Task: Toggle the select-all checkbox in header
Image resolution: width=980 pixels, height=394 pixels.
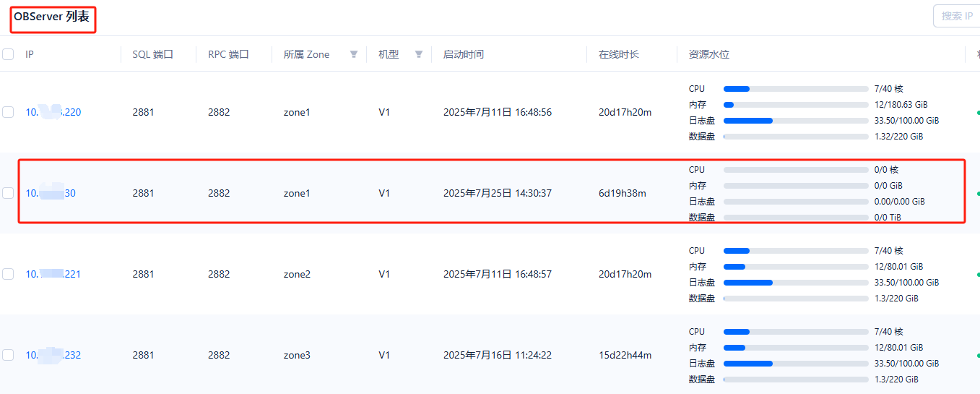Action: coord(8,54)
